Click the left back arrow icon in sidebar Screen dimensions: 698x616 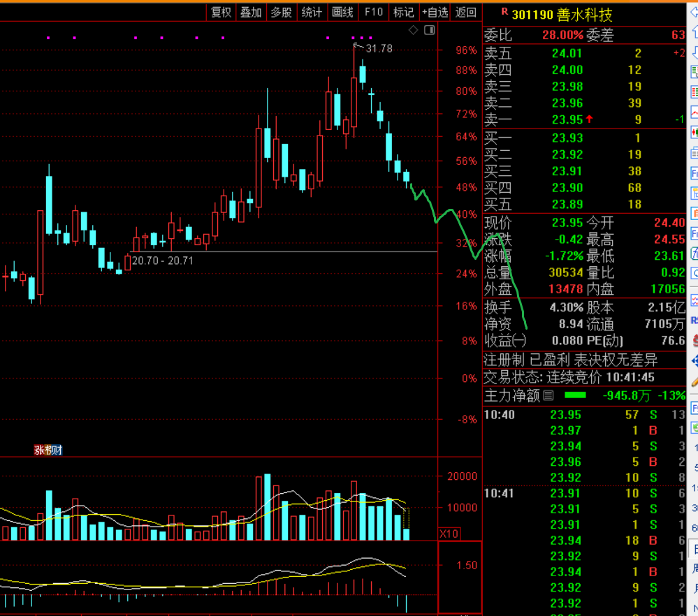tap(694, 12)
